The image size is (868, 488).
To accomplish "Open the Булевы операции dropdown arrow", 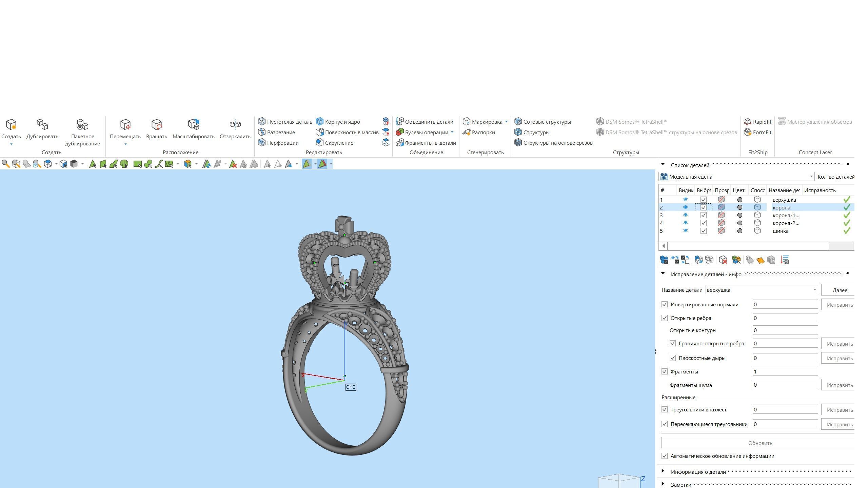I will pyautogui.click(x=452, y=132).
